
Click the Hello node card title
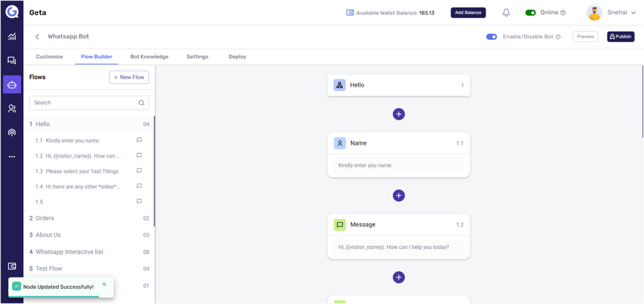357,85
